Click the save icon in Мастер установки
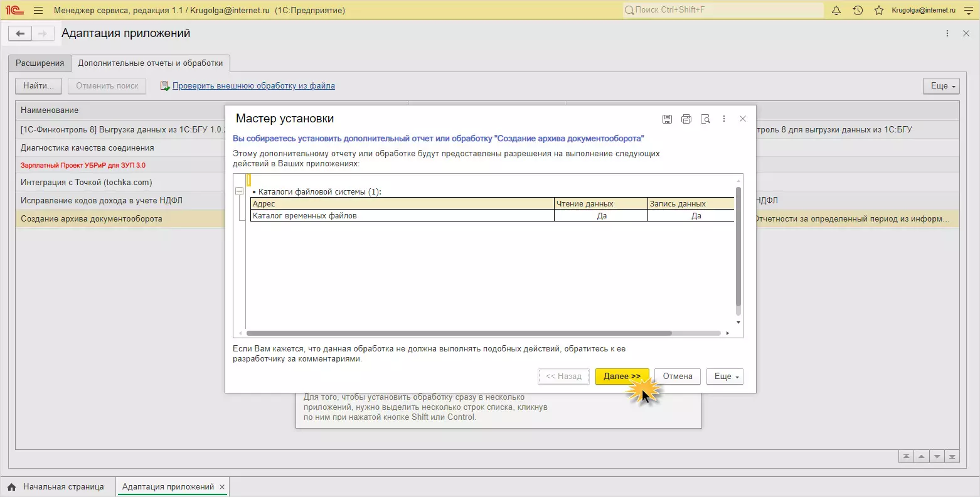The height and width of the screenshot is (497, 980). tap(667, 119)
